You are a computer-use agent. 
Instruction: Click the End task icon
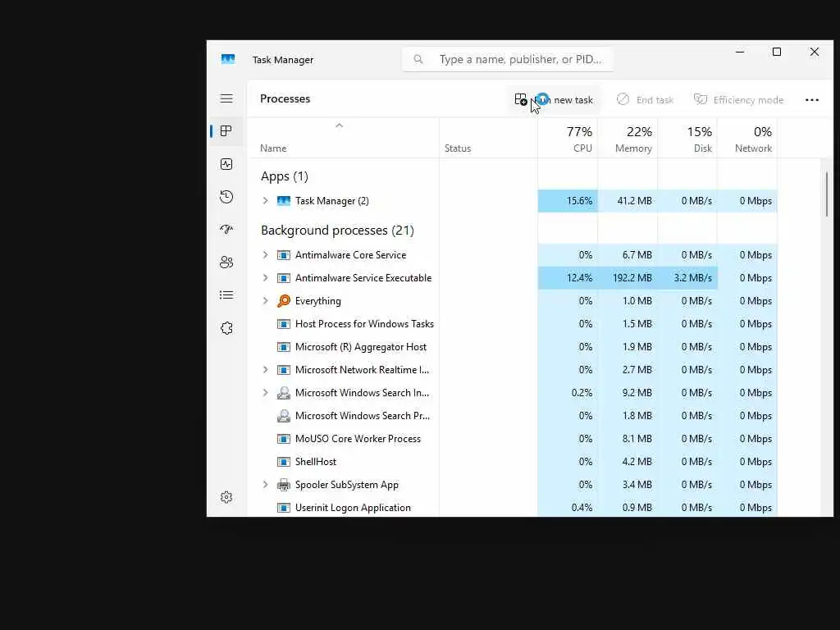[623, 99]
